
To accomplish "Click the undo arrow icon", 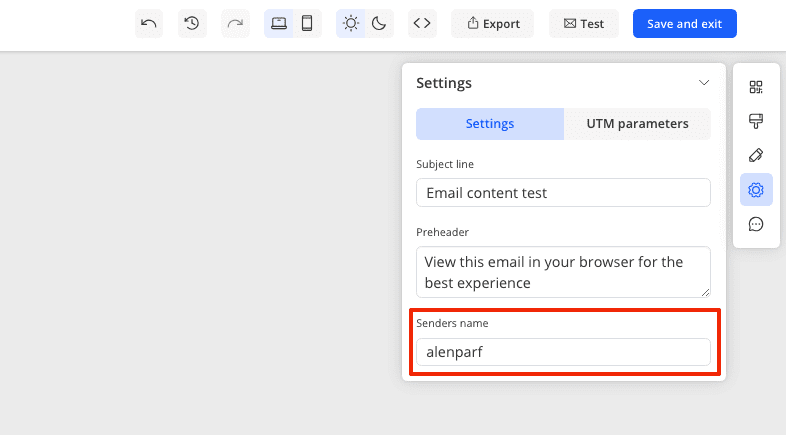I will pos(149,24).
